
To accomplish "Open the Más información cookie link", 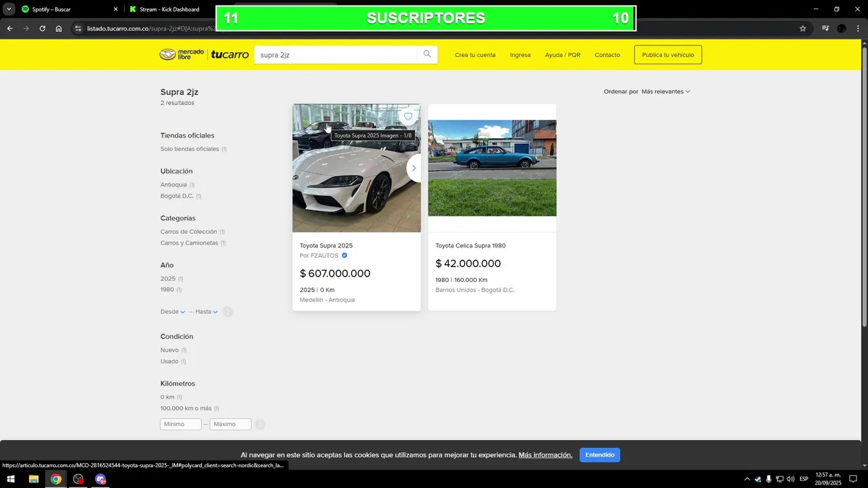I will 545,455.
